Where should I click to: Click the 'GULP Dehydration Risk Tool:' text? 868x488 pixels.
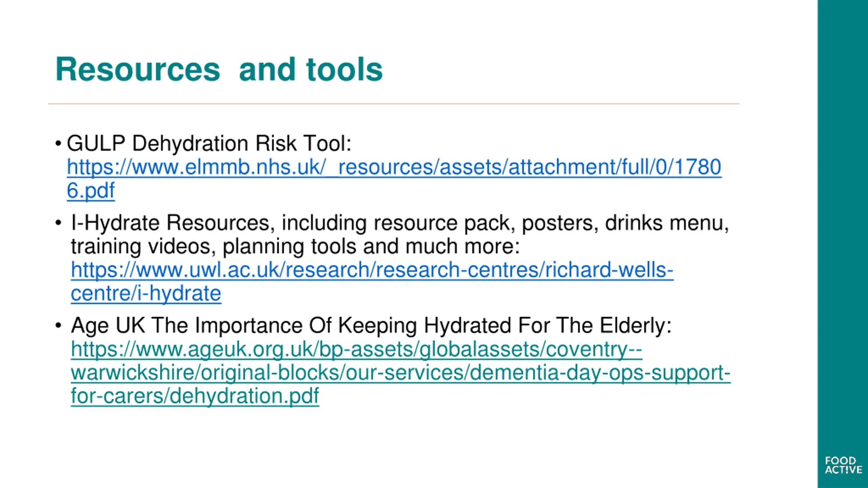pos(209,143)
